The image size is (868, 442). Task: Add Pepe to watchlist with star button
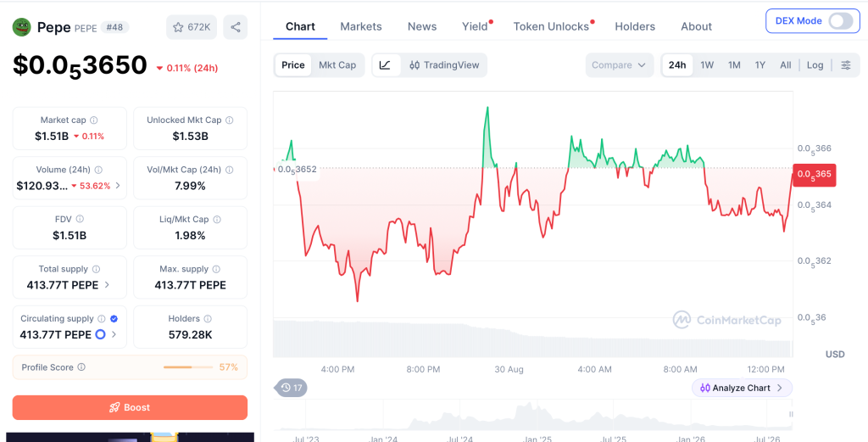pyautogui.click(x=192, y=27)
